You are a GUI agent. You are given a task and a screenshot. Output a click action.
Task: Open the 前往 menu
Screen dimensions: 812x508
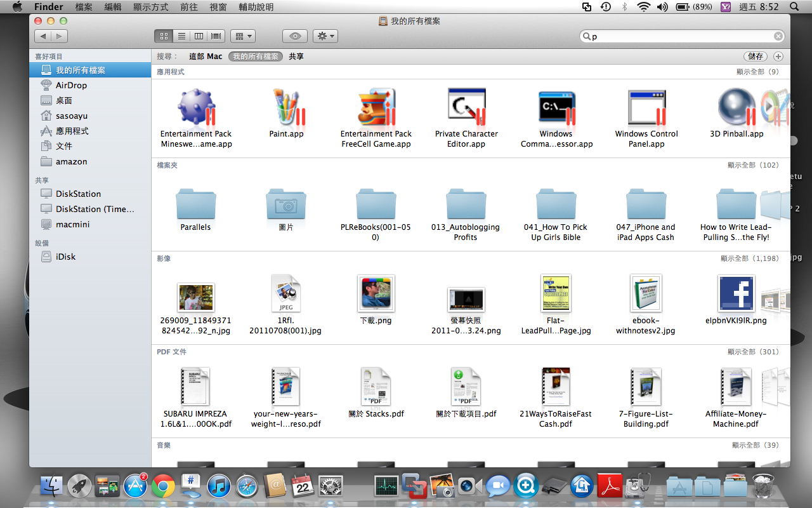[189, 7]
